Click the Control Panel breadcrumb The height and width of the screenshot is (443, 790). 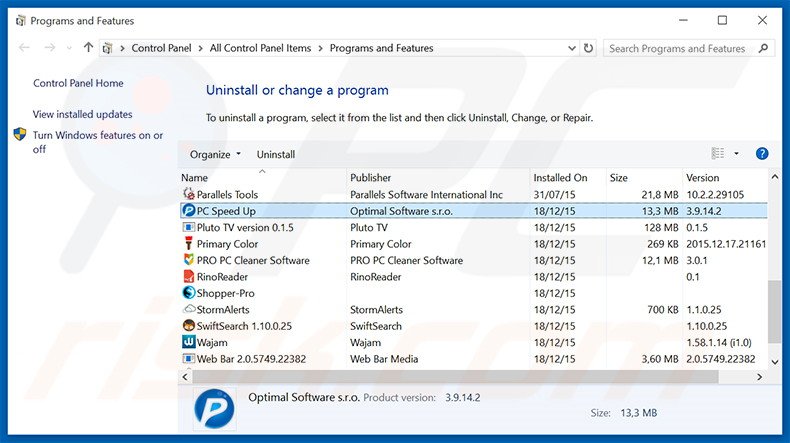point(161,48)
